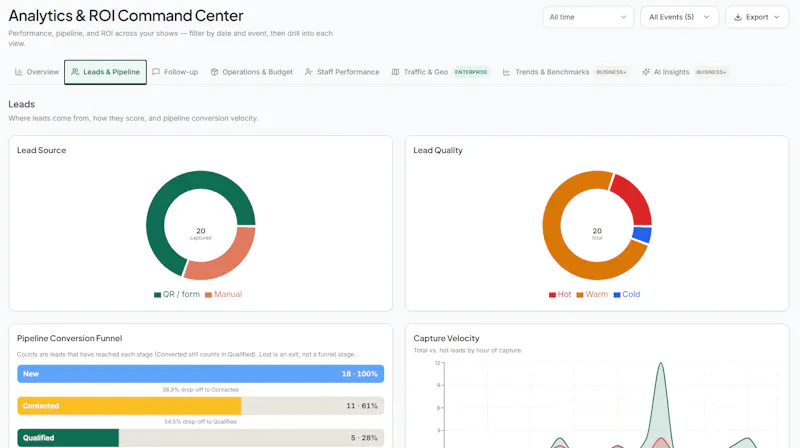Open the Overview tab
Image resolution: width=800 pixels, height=448 pixels.
pos(37,72)
